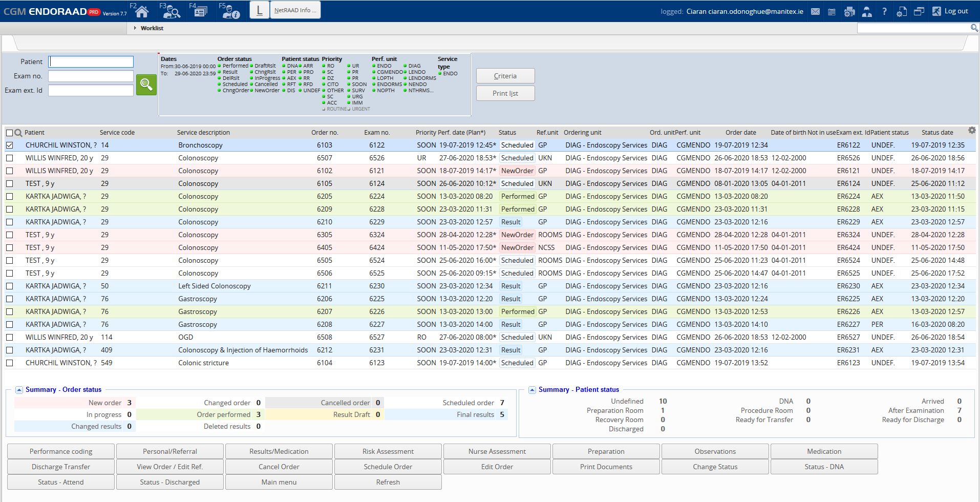
Task: Click the green magnifier search button
Action: 146,85
